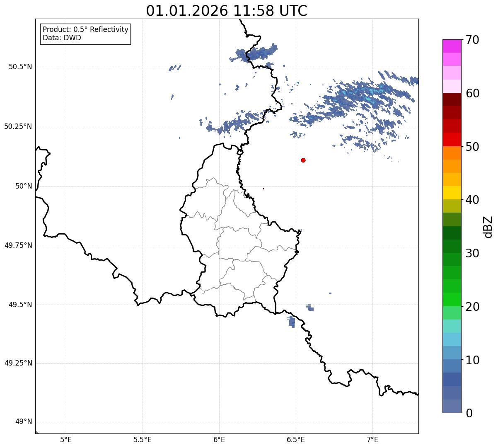Screen dimensions: 498x448
Task: Click the title 01.01.2026 11:58 UTC
Action: [227, 11]
